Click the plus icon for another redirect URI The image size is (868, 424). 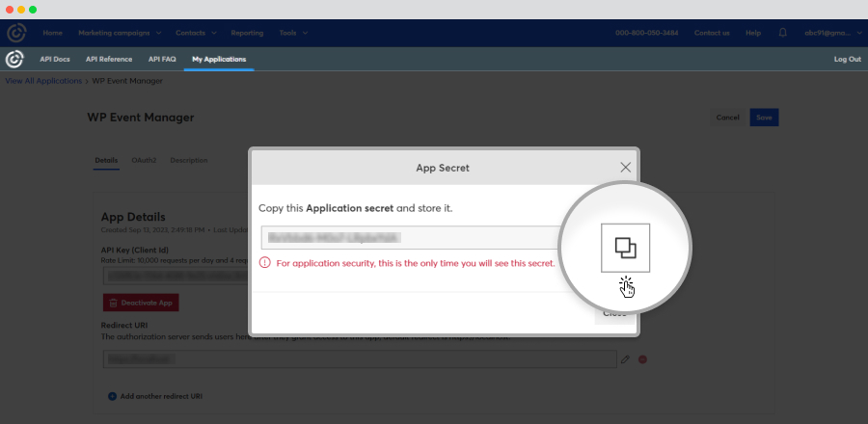coord(113,396)
